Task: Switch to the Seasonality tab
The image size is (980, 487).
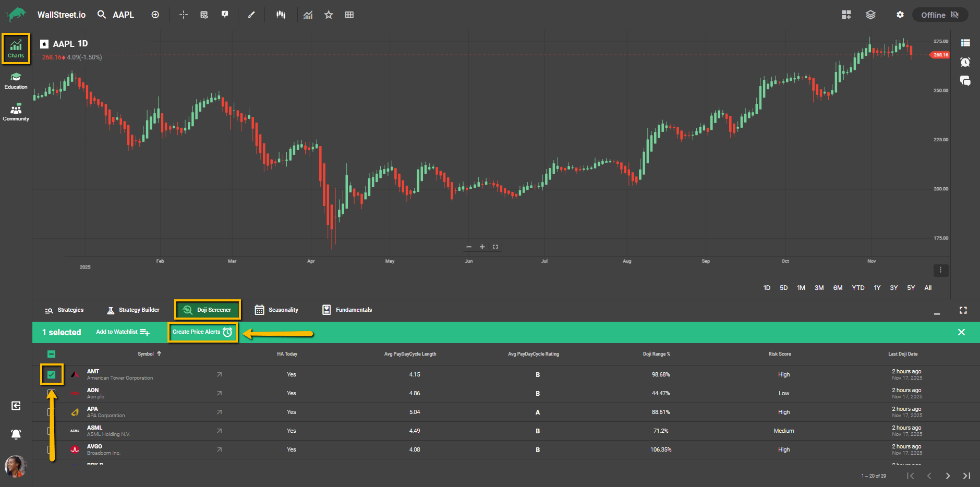Action: (276, 310)
